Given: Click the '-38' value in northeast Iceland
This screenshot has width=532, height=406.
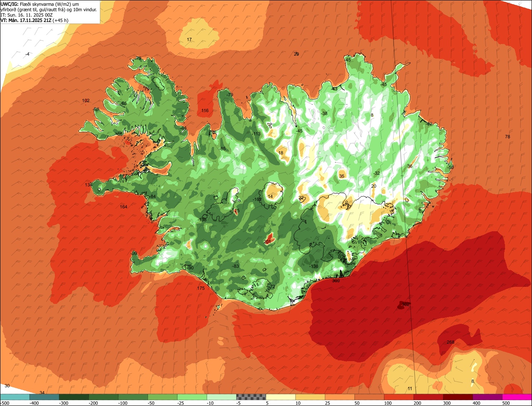Looking at the screenshot, I should pyautogui.click(x=324, y=113).
